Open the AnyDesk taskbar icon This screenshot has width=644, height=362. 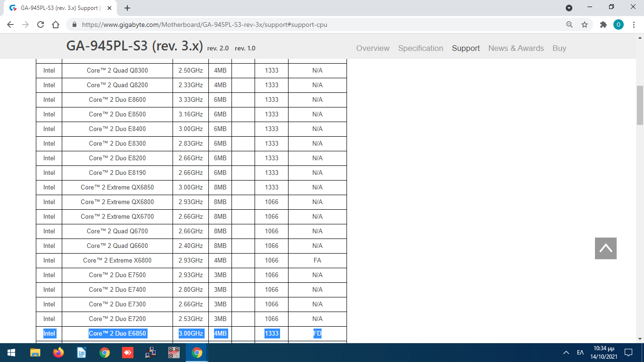(128, 353)
